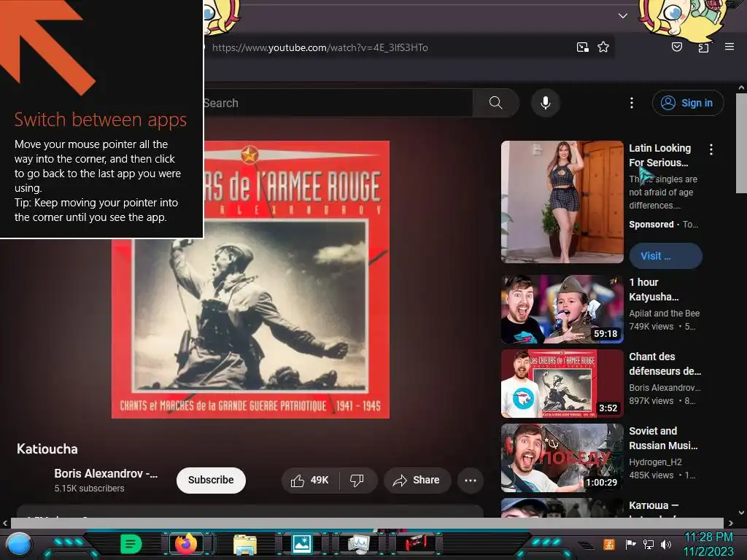Subscribe to Boris Alexandrov channel
Viewport: 747px width, 560px height.
pyautogui.click(x=211, y=480)
